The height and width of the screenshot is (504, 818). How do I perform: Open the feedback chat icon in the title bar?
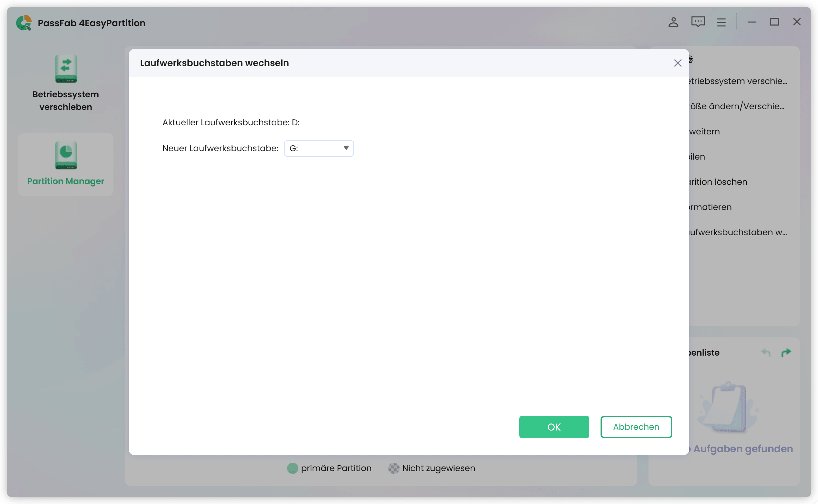[x=698, y=22]
